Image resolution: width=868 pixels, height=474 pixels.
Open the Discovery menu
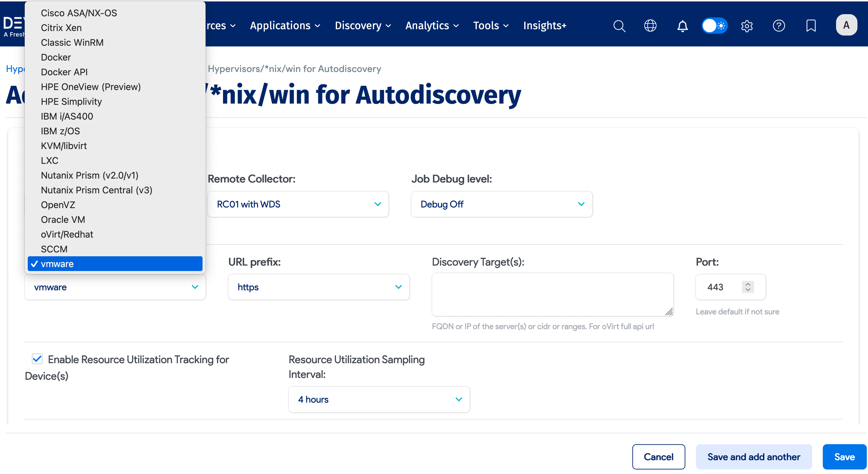click(363, 26)
